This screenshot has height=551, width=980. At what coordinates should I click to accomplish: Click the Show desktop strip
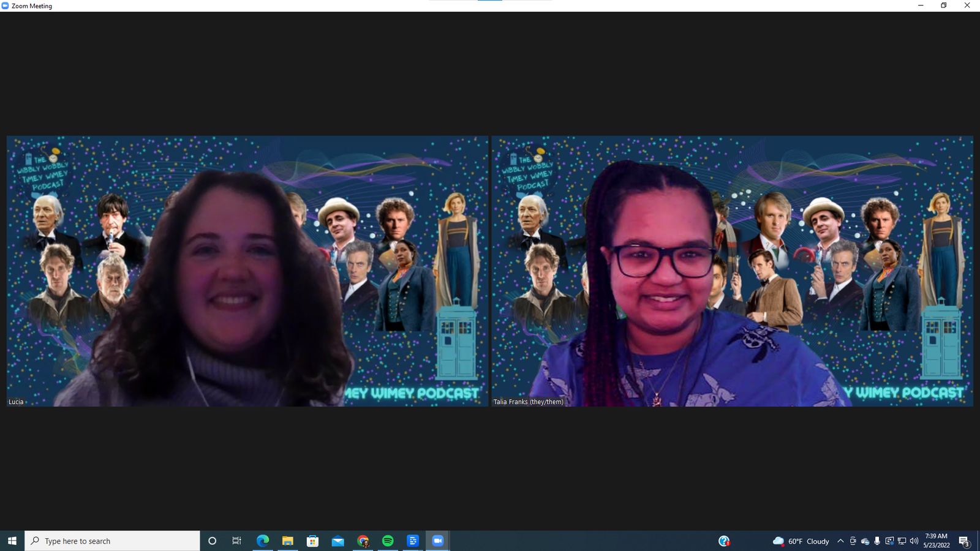tap(978, 541)
